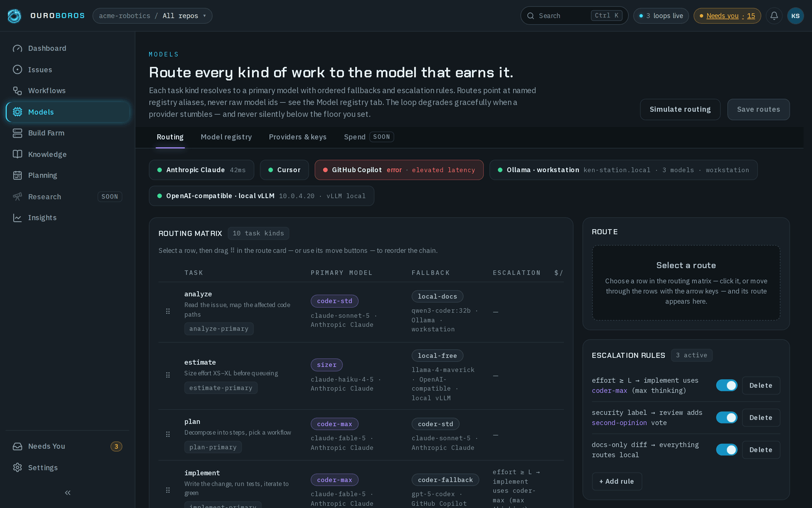Click the Insights chart icon
The height and width of the screenshot is (508, 812).
(x=17, y=218)
